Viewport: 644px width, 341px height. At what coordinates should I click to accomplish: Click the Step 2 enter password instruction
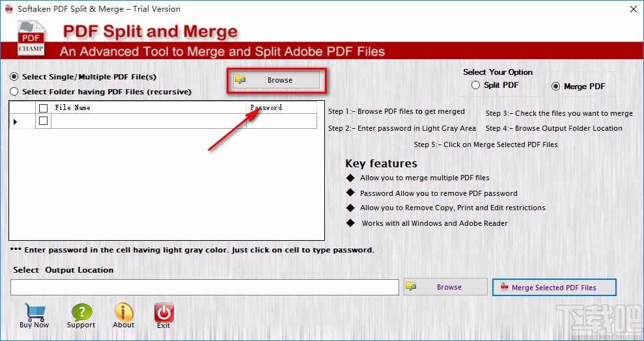(x=402, y=128)
